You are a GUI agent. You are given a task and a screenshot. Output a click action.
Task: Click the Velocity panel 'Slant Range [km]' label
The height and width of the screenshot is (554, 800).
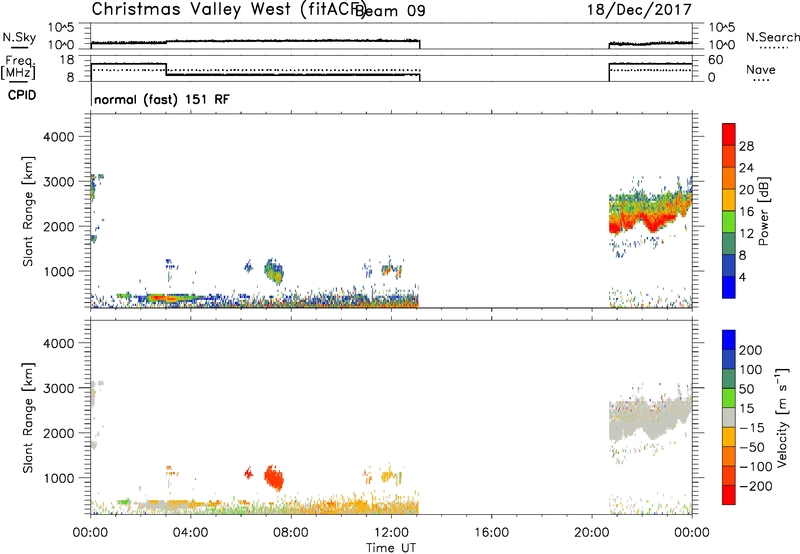(x=28, y=417)
